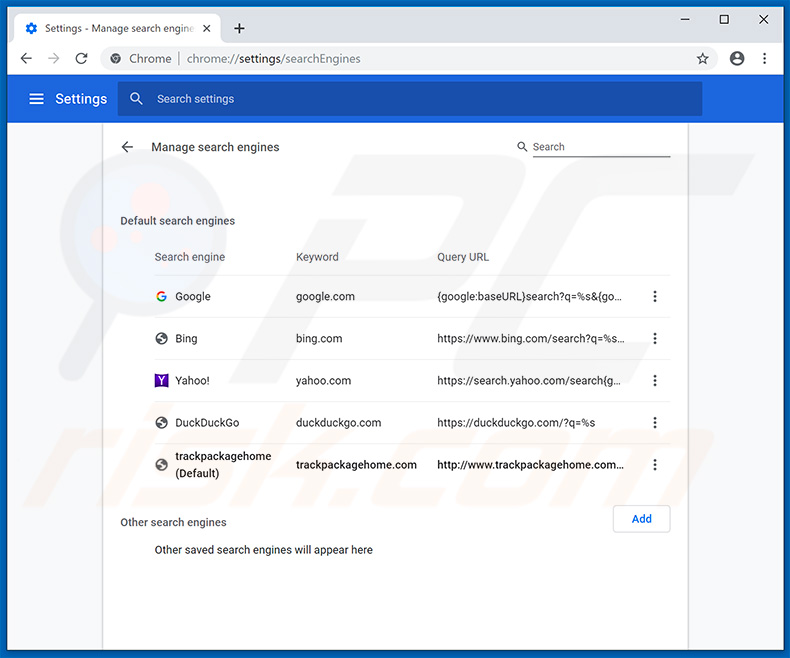The height and width of the screenshot is (658, 790).
Task: Open more actions for trackpackagehome
Action: [654, 465]
